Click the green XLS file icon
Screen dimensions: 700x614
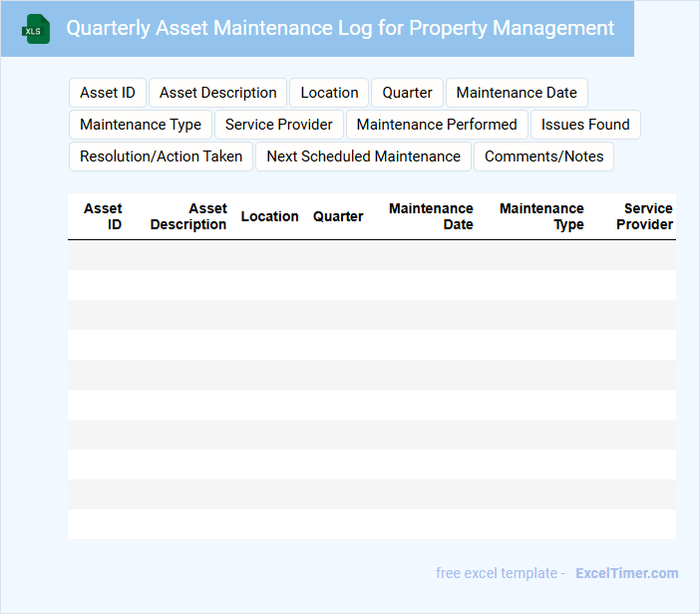point(37,29)
